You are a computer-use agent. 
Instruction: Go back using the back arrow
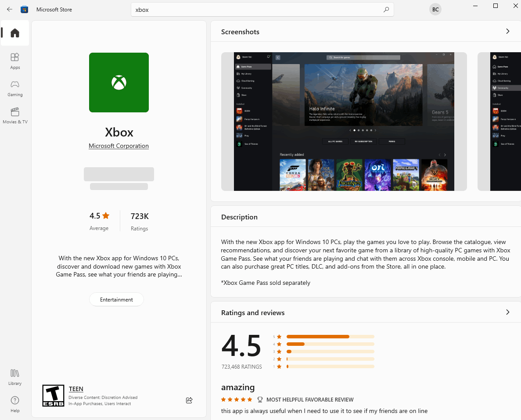pyautogui.click(x=10, y=9)
